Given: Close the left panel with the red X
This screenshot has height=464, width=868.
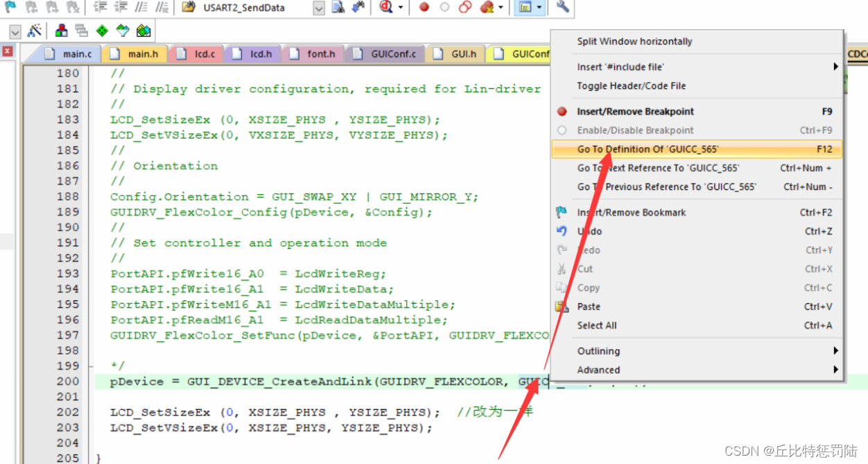Looking at the screenshot, I should [8, 51].
